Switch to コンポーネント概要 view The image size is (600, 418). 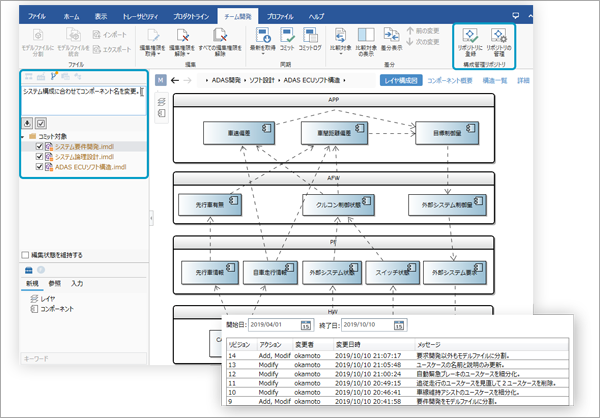tap(450, 80)
